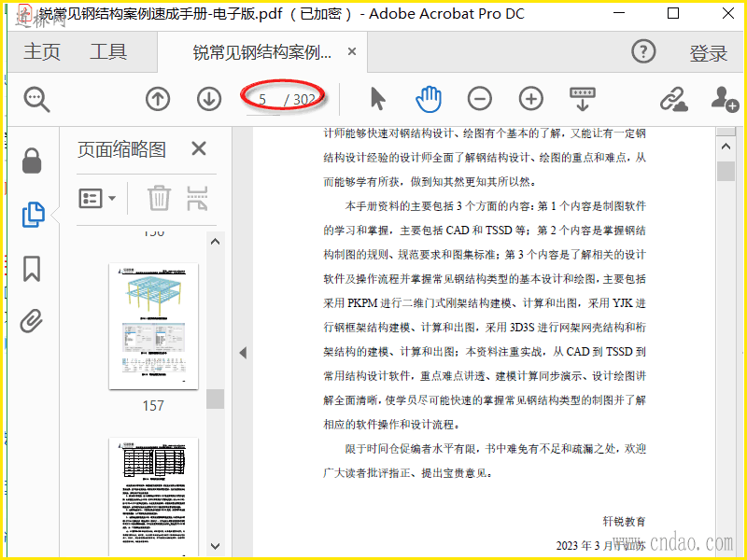Click the page number field showing 5

click(x=262, y=100)
